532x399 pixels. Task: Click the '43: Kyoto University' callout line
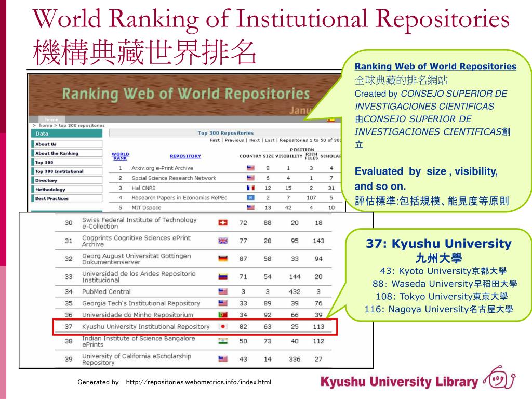pyautogui.click(x=443, y=271)
